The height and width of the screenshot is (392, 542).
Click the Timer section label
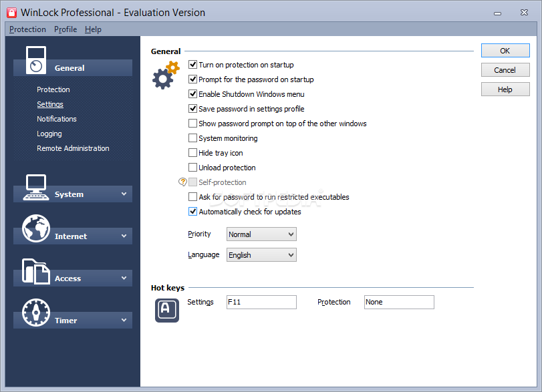[x=65, y=320]
